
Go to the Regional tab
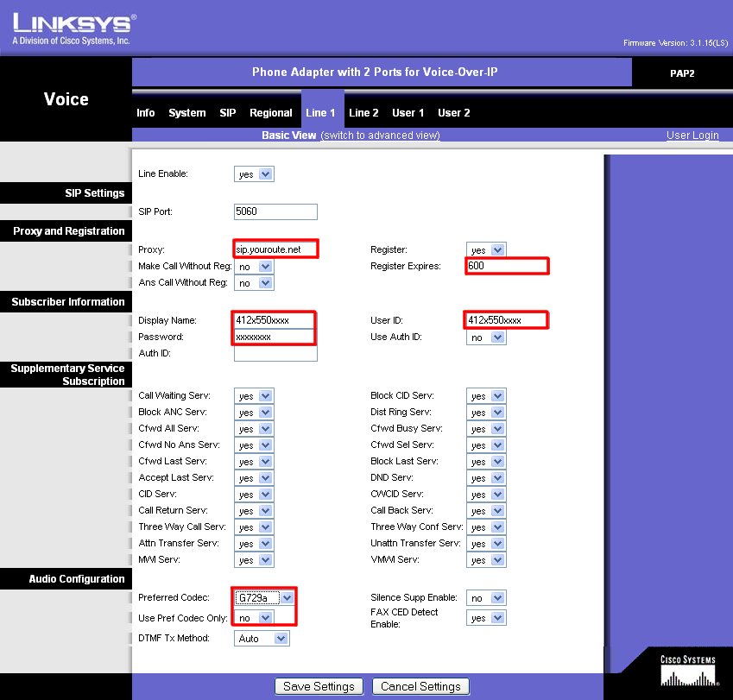click(x=270, y=113)
